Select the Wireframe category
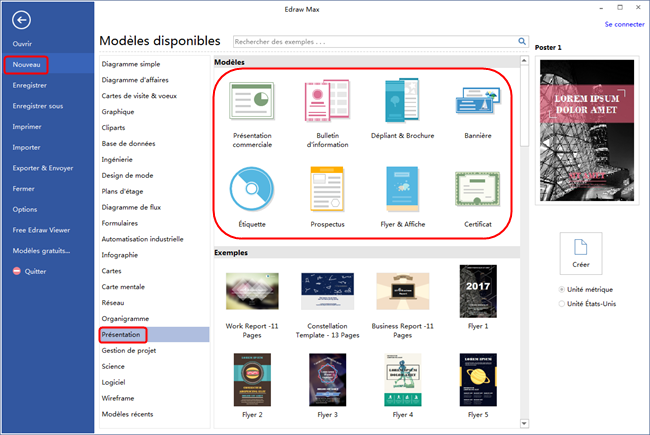Screen dimensions: 650x435 point(118,398)
